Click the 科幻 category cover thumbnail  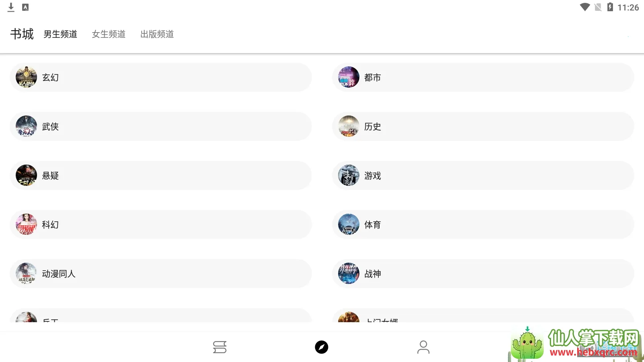(x=26, y=224)
